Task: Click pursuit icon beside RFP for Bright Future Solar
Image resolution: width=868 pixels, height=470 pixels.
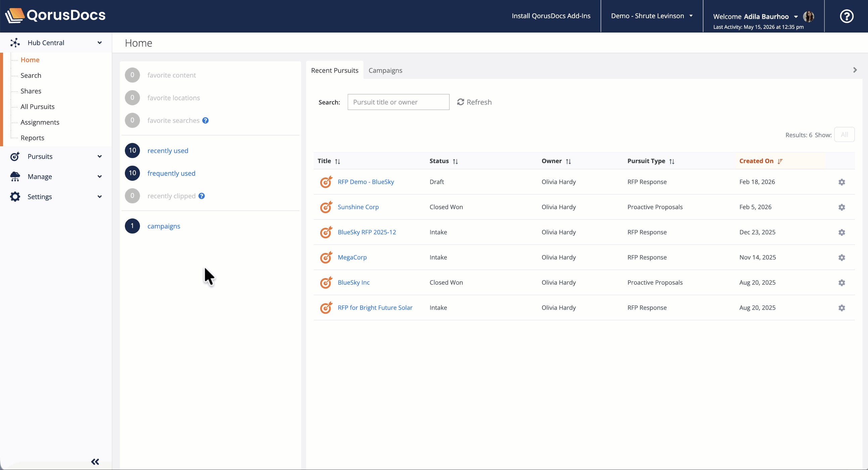Action: (x=326, y=307)
